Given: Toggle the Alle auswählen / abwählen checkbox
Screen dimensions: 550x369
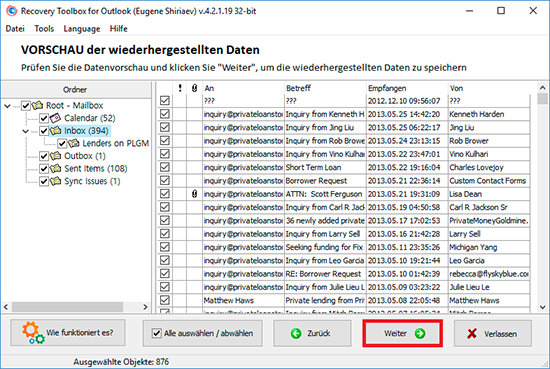Looking at the screenshot, I should 157,333.
